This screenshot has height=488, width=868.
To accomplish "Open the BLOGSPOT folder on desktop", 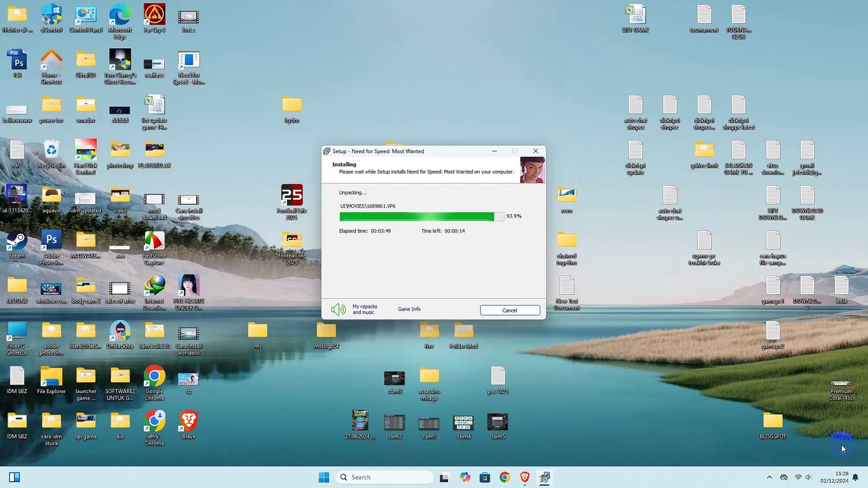I will 773,426.
